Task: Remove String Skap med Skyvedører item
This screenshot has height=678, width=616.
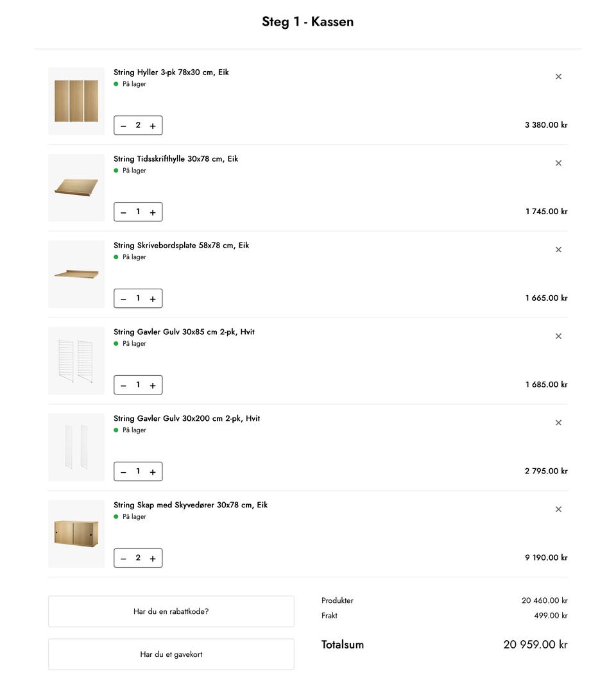Action: coord(558,509)
